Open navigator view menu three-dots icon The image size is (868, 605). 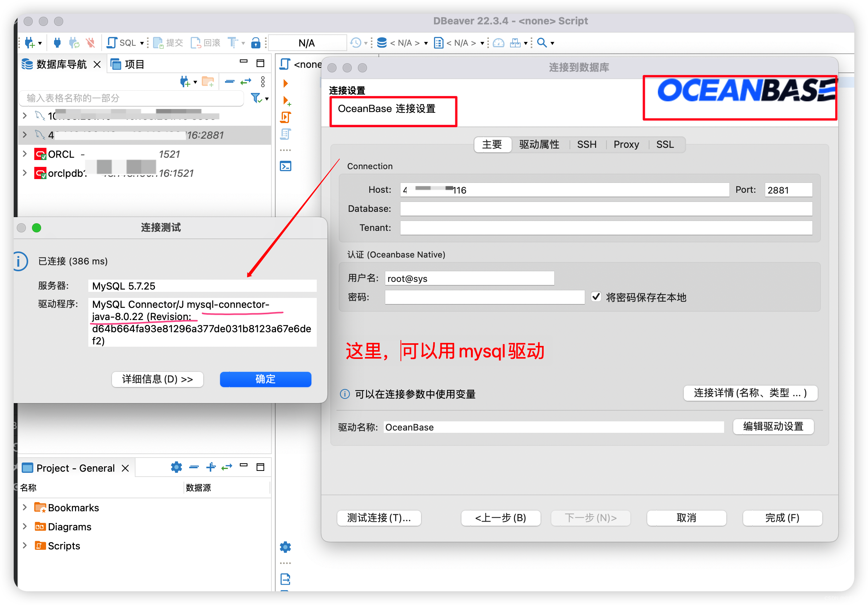(263, 82)
